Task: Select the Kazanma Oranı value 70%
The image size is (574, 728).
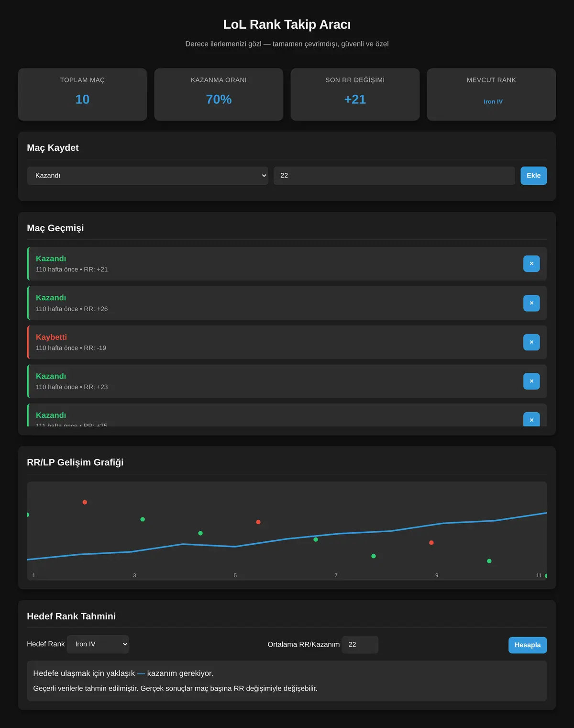Action: [219, 100]
